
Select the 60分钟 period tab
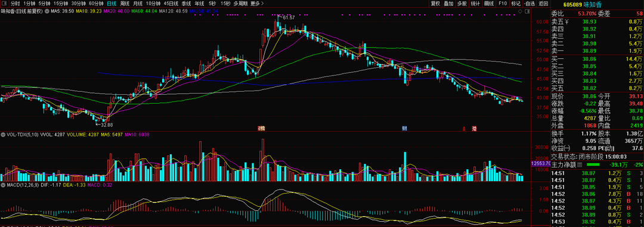[96, 4]
